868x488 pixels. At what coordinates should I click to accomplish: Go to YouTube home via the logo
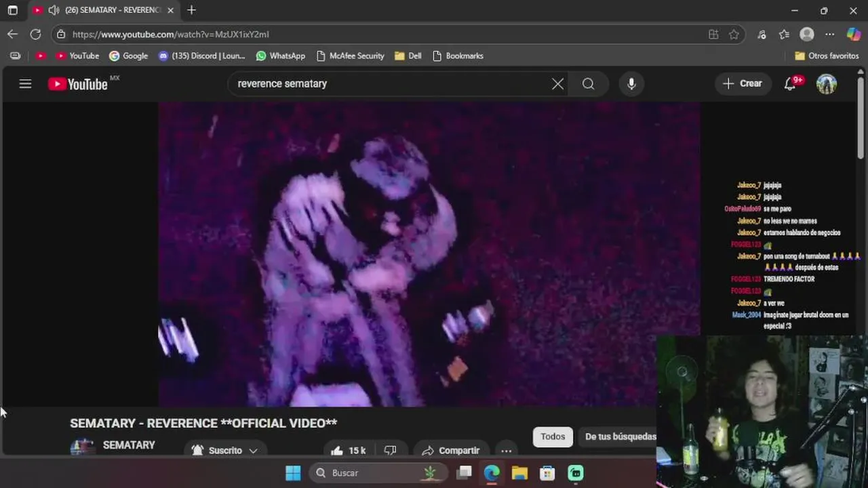coord(78,84)
